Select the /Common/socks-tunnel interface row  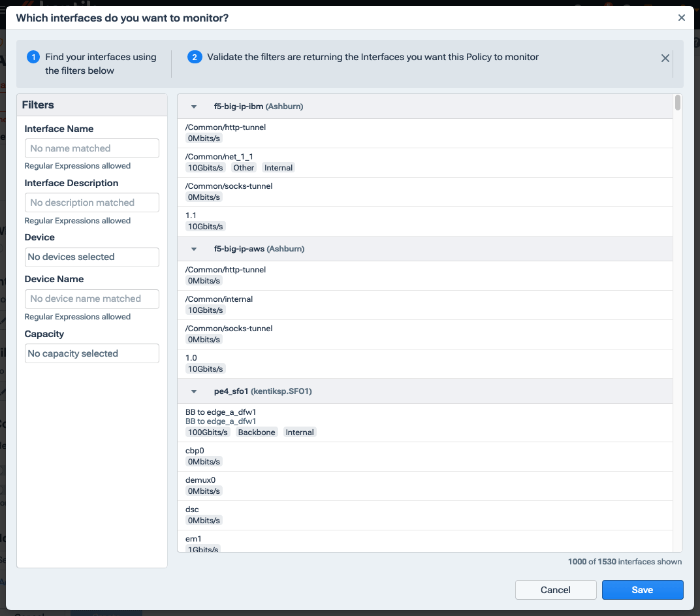coord(424,191)
